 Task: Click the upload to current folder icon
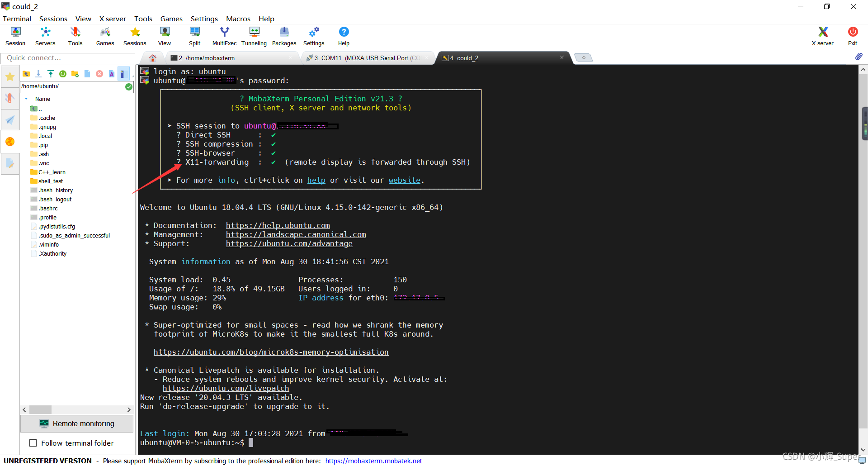click(51, 74)
